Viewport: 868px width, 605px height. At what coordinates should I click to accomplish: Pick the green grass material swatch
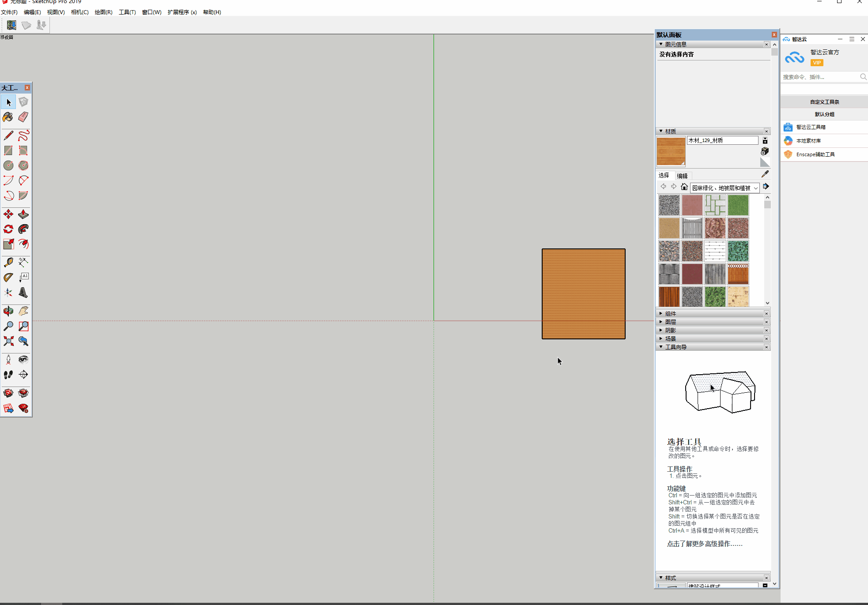click(738, 205)
